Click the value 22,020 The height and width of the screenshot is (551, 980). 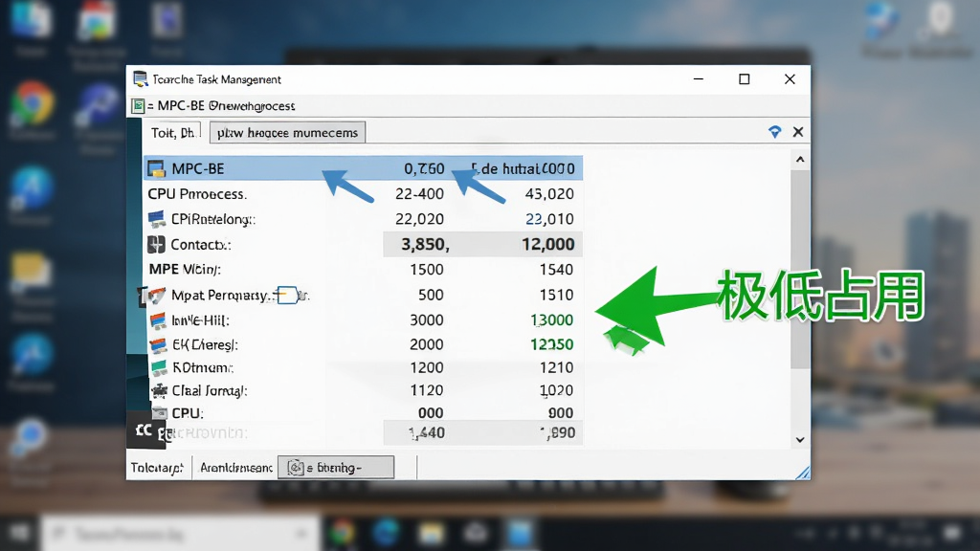tap(419, 219)
